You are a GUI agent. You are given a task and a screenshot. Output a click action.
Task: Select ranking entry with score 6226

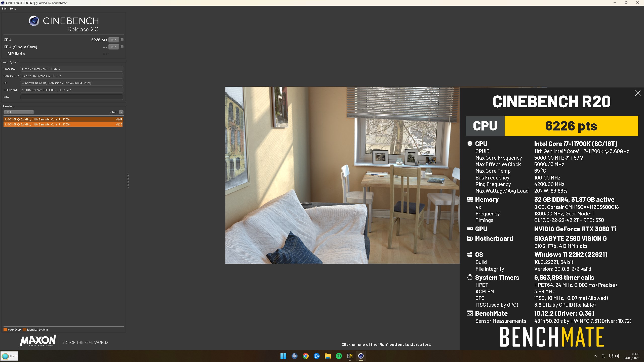point(63,124)
